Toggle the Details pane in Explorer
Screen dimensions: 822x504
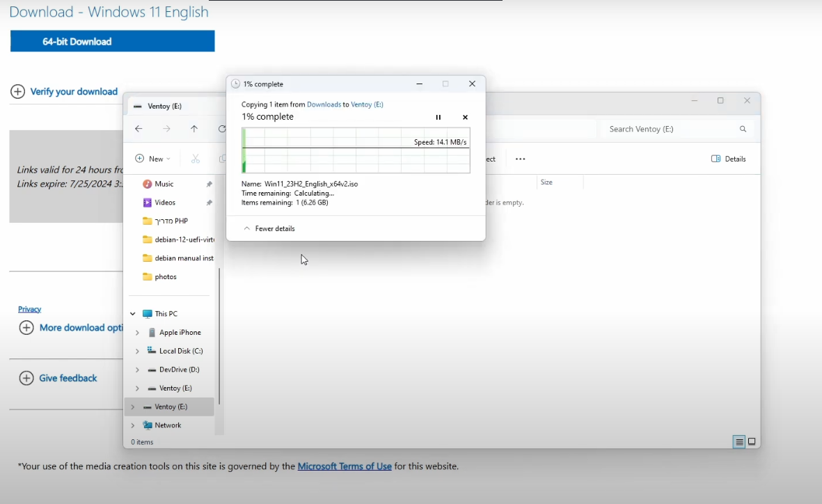(728, 159)
